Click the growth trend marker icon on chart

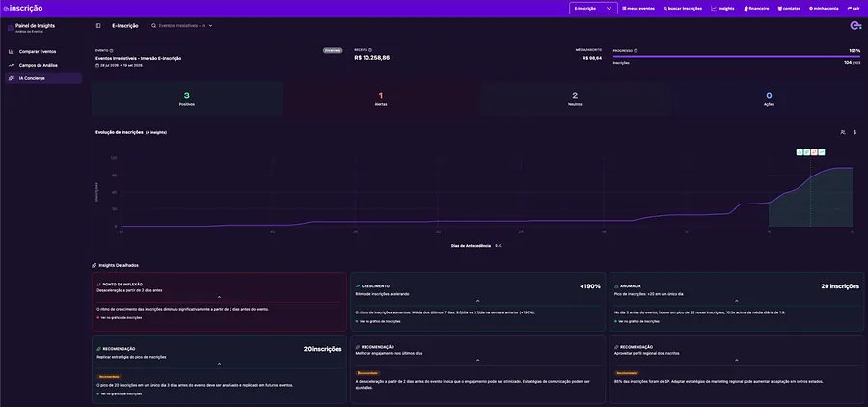[822, 151]
